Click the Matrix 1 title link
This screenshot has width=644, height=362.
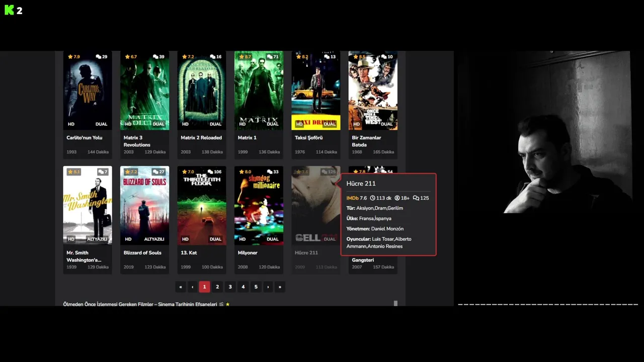[247, 138]
